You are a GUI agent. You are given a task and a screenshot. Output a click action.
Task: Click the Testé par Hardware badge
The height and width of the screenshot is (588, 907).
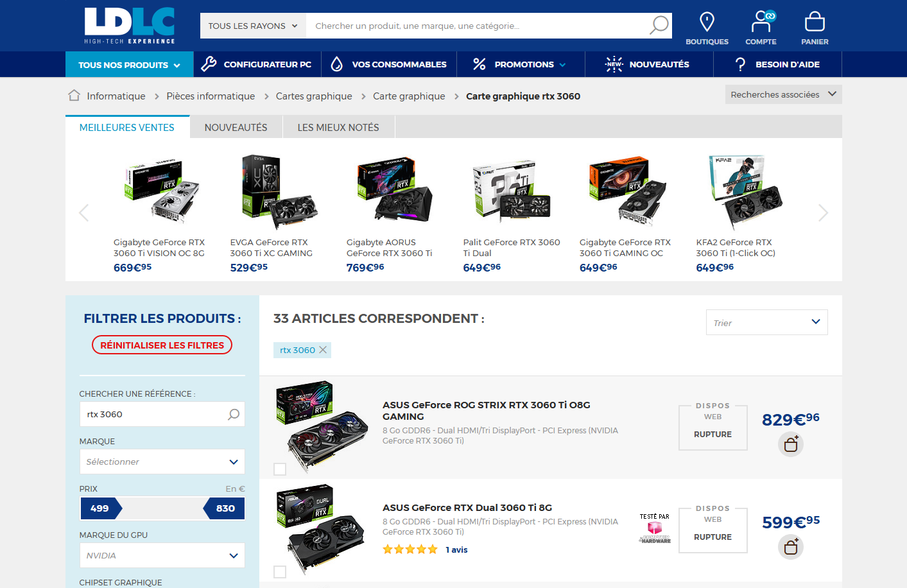click(x=655, y=528)
